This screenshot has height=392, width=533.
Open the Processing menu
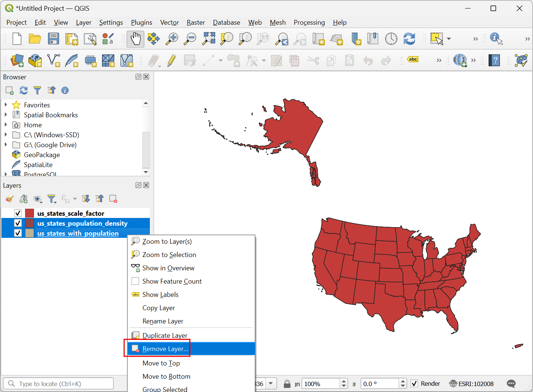click(x=309, y=22)
